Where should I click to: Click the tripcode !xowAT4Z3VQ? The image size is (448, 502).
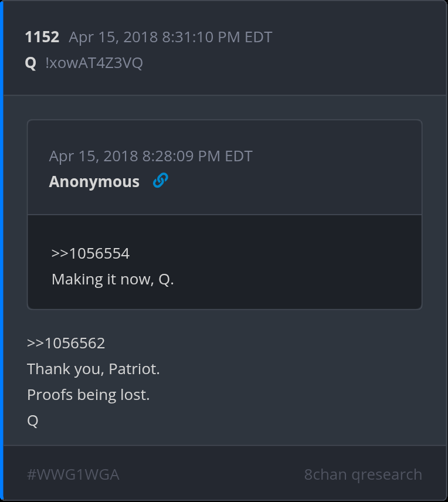[94, 63]
